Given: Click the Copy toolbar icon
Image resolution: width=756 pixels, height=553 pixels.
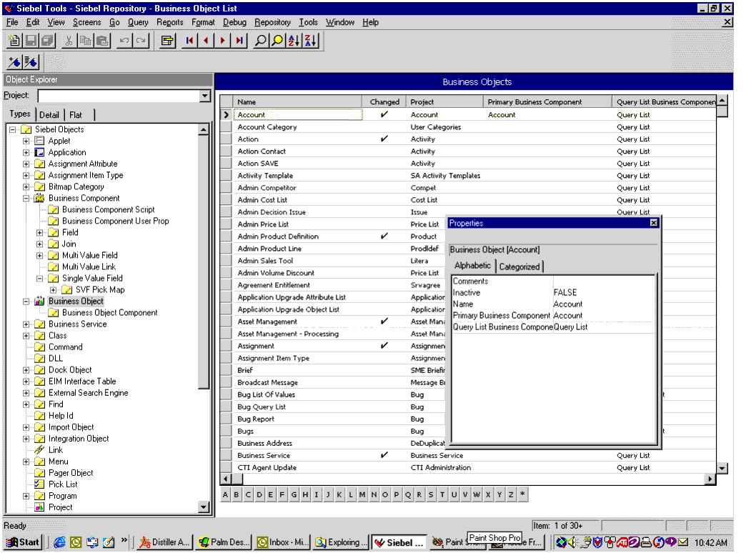Looking at the screenshot, I should pyautogui.click(x=85, y=41).
